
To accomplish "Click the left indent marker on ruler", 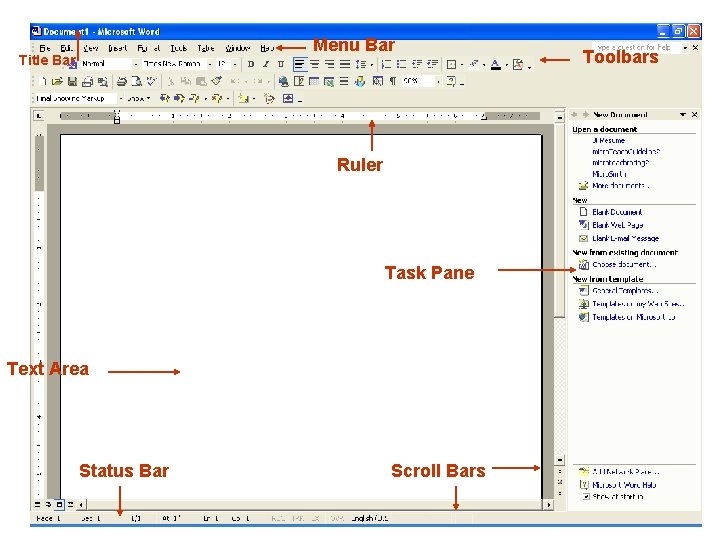I will tap(117, 120).
